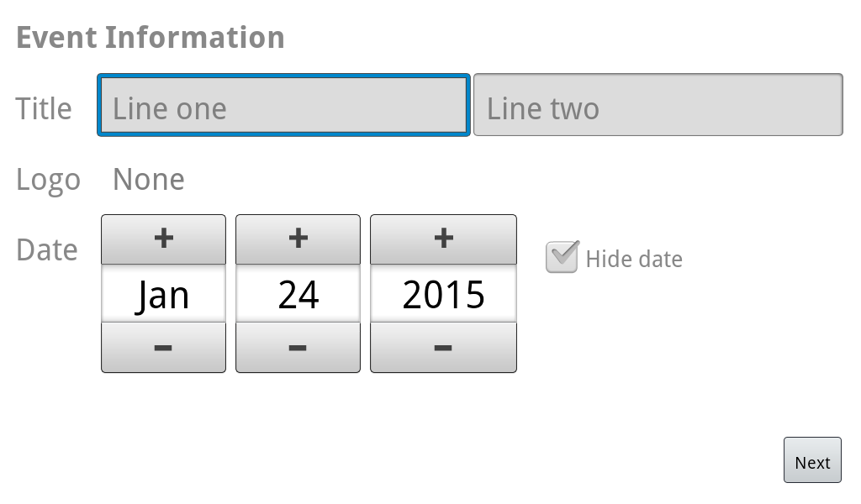Click the 'Event Information' heading
The width and height of the screenshot is (861, 504).
click(x=151, y=38)
